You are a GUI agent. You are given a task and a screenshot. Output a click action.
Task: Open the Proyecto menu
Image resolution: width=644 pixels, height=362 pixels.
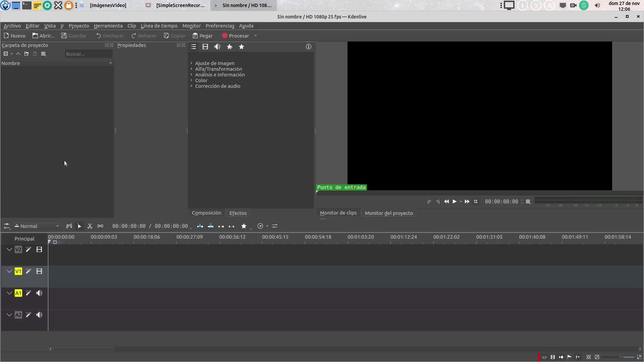pyautogui.click(x=78, y=26)
